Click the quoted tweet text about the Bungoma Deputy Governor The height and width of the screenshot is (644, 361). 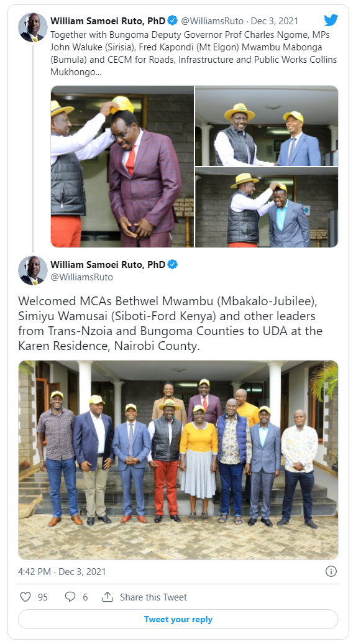[x=193, y=53]
